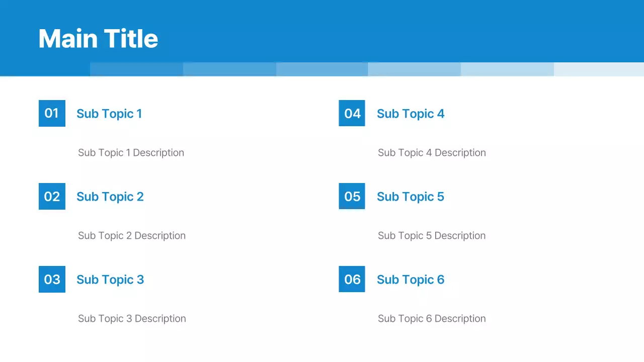Click the Sub Topic 5 heading

tap(411, 197)
